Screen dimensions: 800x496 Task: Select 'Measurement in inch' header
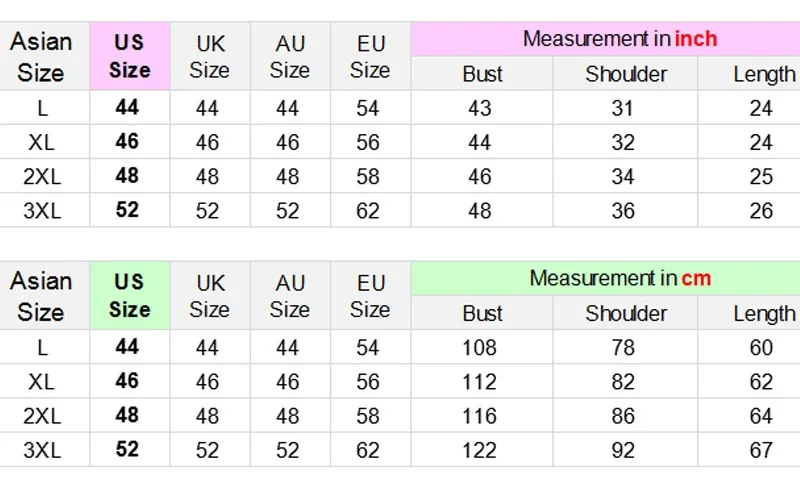[619, 39]
